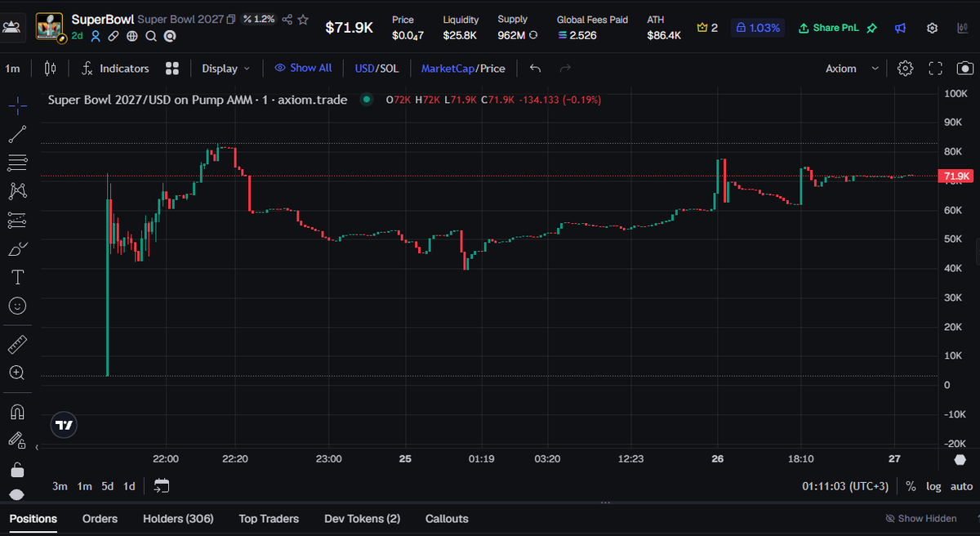Screen dimensions: 980x536
Task: Select the ruler measure tool
Action: 17,344
